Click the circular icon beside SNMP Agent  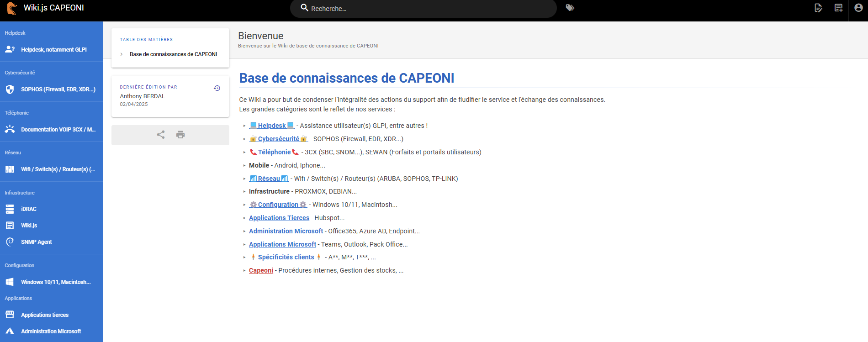pos(10,242)
